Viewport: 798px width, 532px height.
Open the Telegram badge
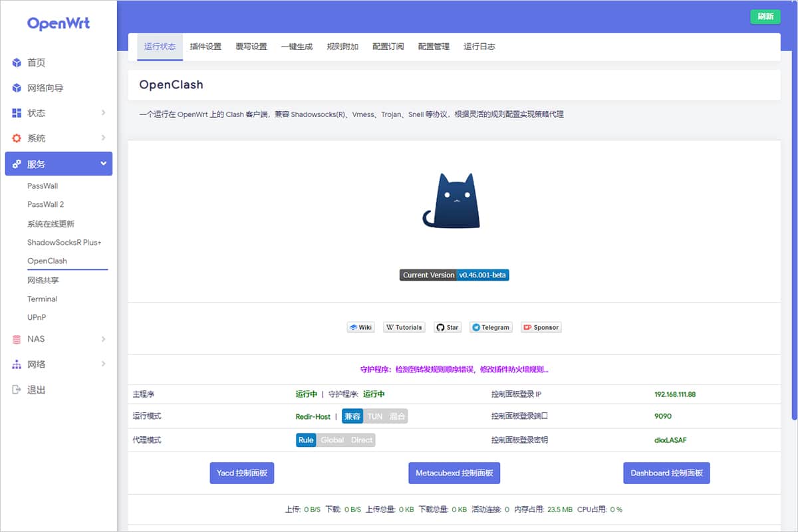click(x=491, y=327)
